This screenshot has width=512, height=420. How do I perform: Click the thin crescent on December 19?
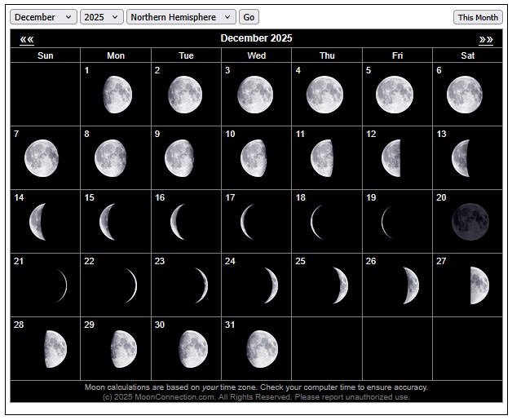pyautogui.click(x=386, y=222)
